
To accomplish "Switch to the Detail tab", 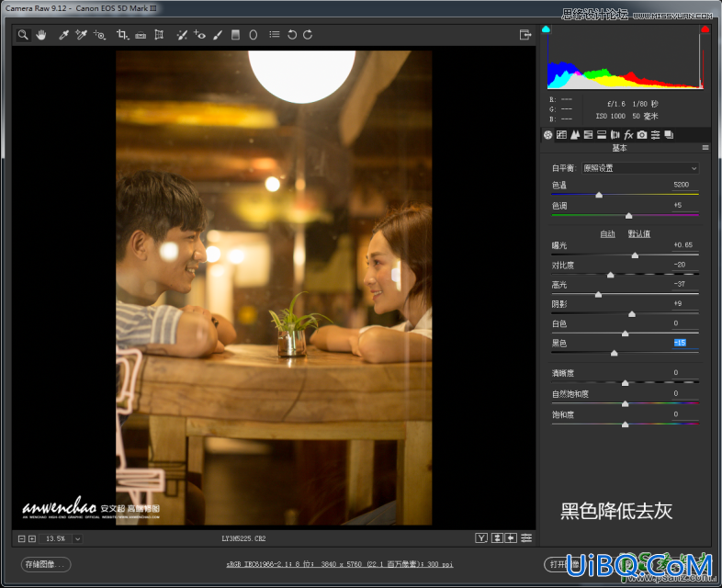I will click(575, 135).
